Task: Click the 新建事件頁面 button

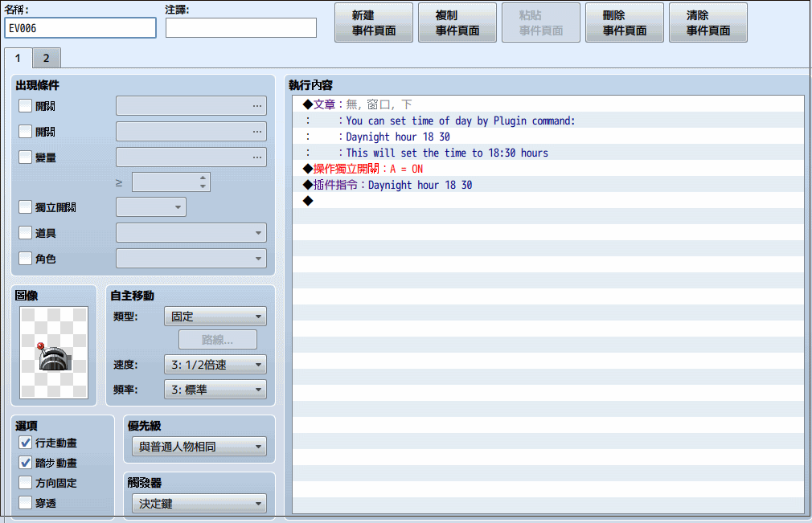Action: pos(374,22)
